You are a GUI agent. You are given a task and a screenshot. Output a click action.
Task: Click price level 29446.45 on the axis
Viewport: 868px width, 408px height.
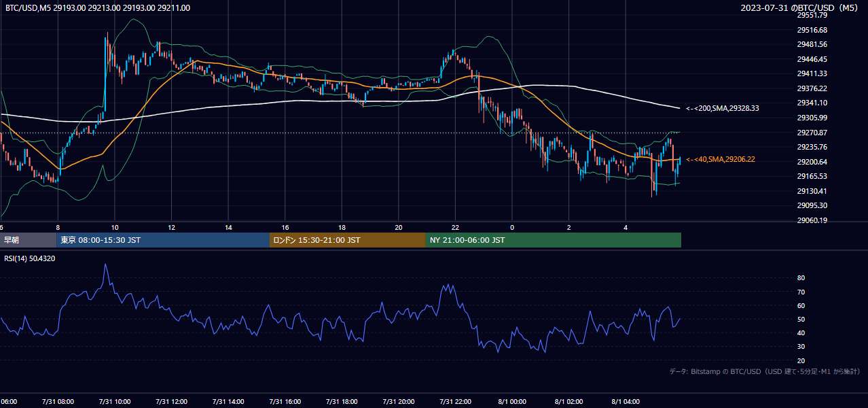click(812, 59)
